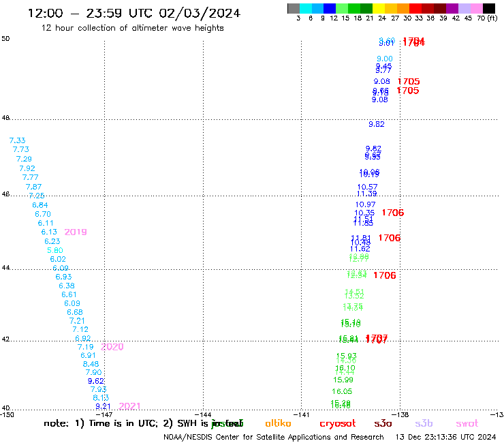Click the cyan 5.80 wave height value

pyautogui.click(x=55, y=250)
